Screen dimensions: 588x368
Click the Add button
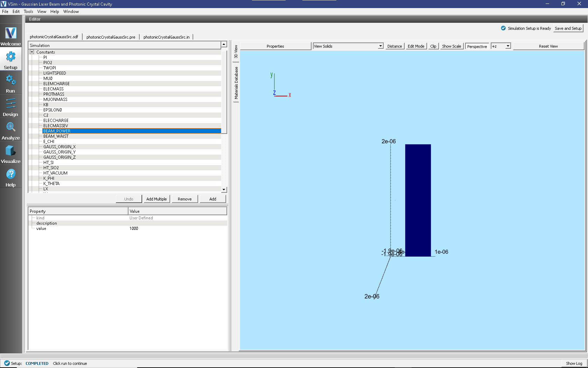tap(213, 199)
